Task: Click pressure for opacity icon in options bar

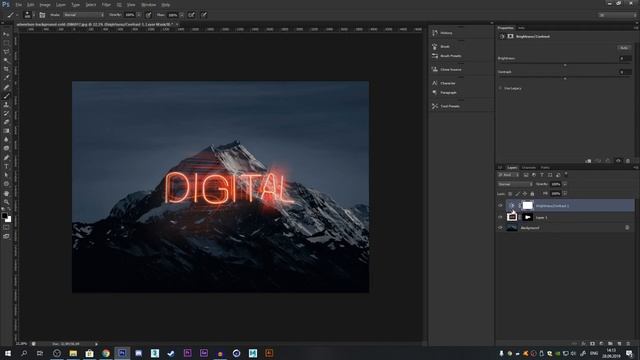Action: 149,15
